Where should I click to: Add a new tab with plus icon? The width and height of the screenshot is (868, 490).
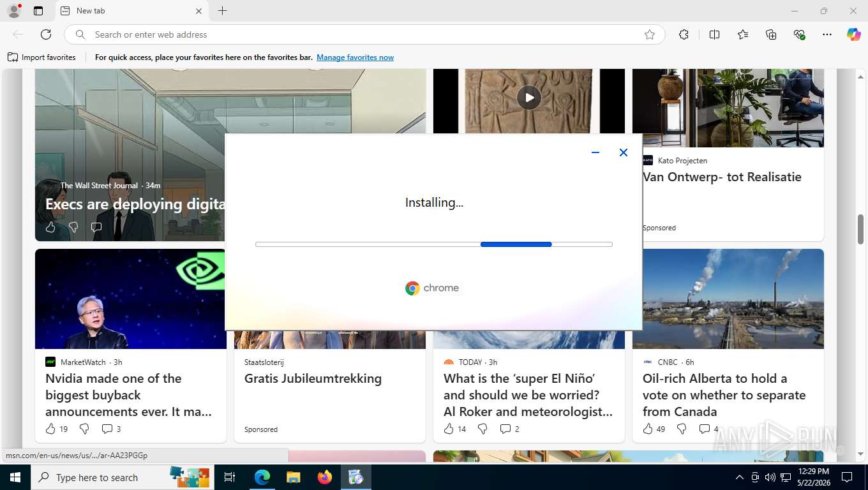(222, 11)
